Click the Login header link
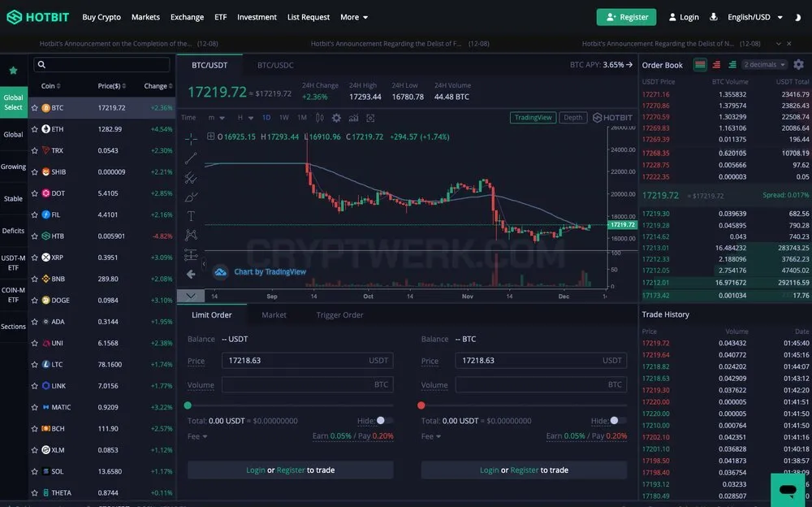 click(684, 17)
